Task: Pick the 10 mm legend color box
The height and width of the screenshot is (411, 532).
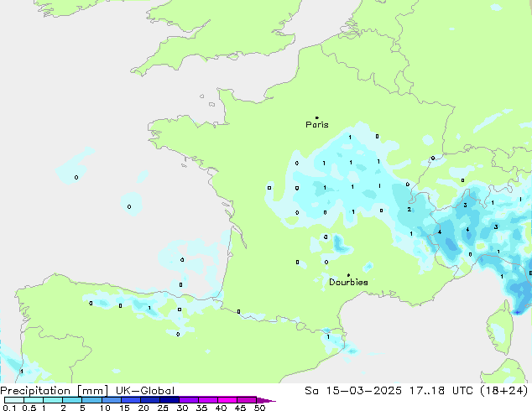Action: coord(111,400)
